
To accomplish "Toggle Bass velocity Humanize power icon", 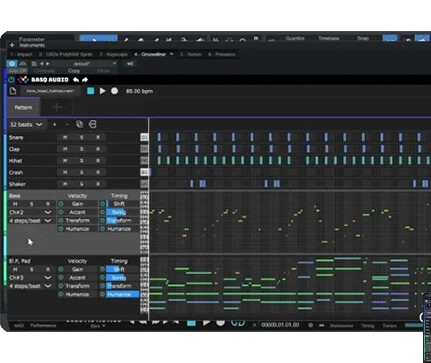I will click(x=61, y=229).
